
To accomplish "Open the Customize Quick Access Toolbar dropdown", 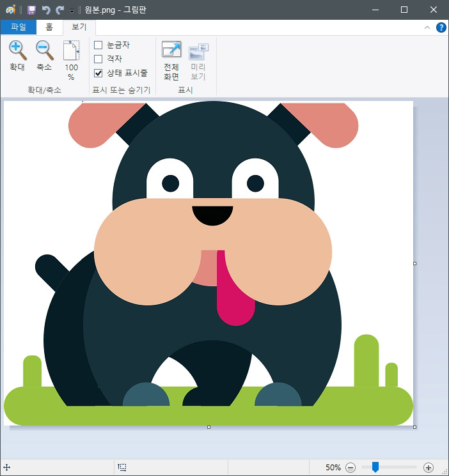I will coord(72,11).
